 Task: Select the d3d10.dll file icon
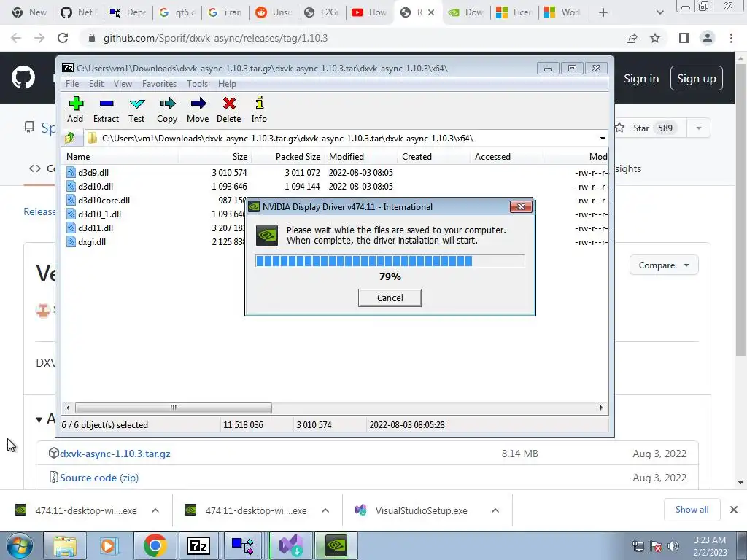71,186
